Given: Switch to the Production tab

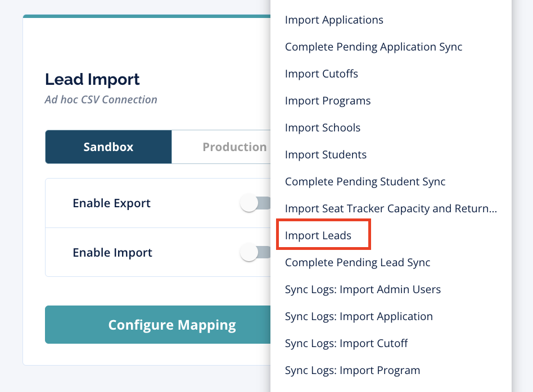Looking at the screenshot, I should pos(222,147).
